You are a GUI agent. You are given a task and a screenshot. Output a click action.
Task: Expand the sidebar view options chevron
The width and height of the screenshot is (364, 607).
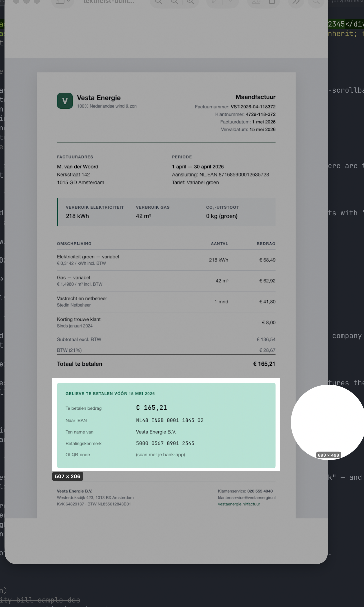[69, 2]
